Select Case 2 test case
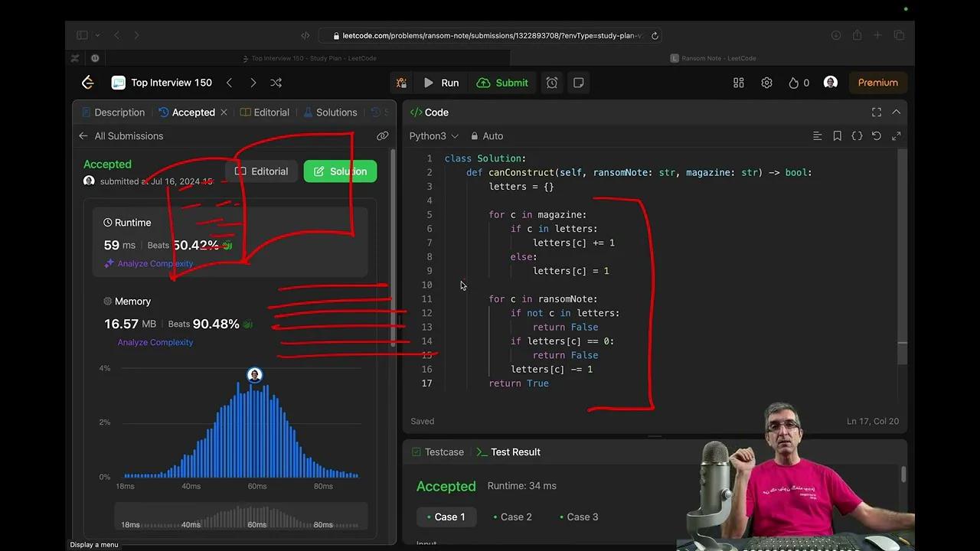Screen dimensions: 980x551 click(x=513, y=517)
